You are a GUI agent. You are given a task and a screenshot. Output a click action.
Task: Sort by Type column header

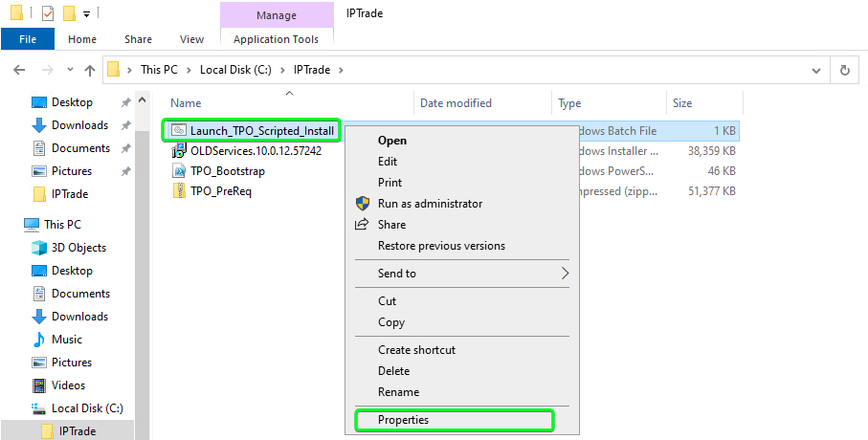click(x=569, y=103)
